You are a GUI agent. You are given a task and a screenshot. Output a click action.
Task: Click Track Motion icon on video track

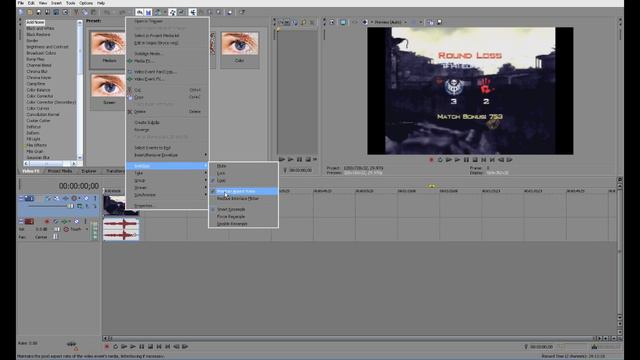tap(57, 198)
